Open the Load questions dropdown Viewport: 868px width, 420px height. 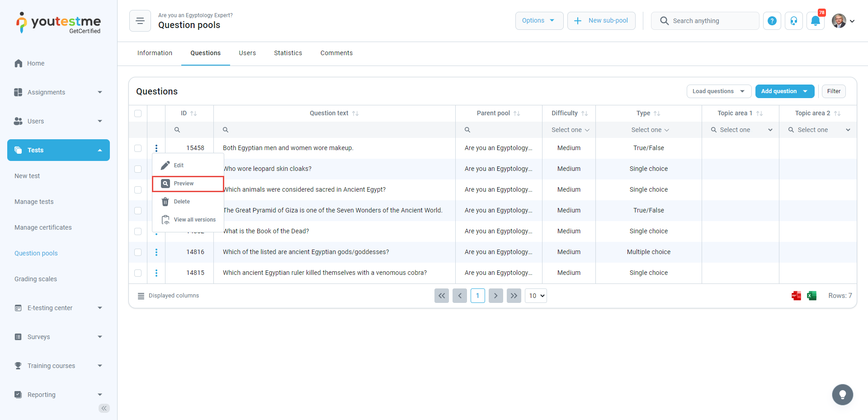pos(718,91)
